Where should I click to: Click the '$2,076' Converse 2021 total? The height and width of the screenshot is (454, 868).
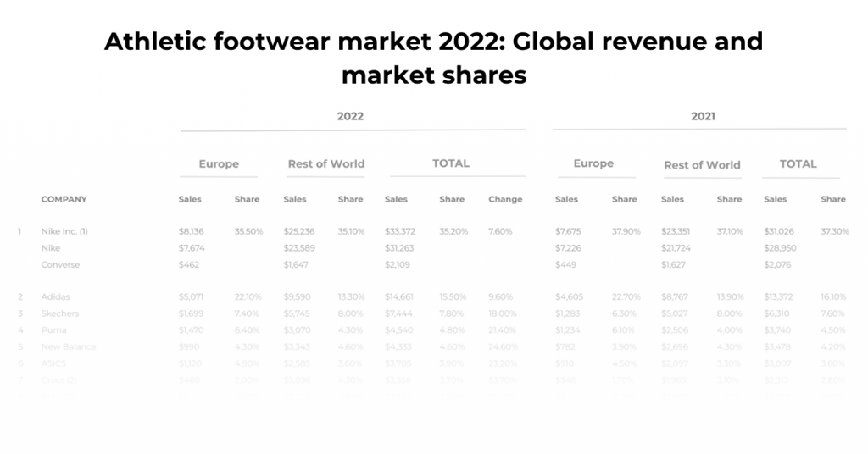pyautogui.click(x=778, y=264)
